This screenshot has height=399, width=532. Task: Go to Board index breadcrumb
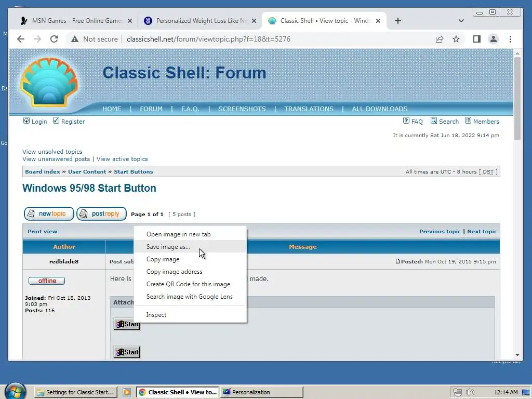coord(43,171)
